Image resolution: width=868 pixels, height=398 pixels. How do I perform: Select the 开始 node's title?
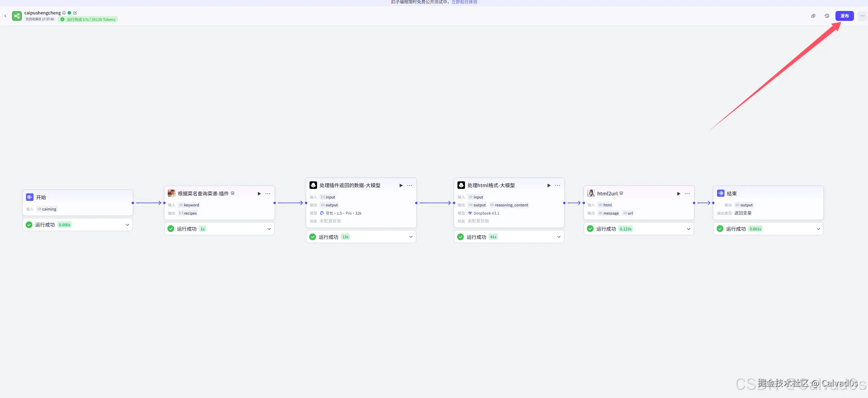(41, 197)
